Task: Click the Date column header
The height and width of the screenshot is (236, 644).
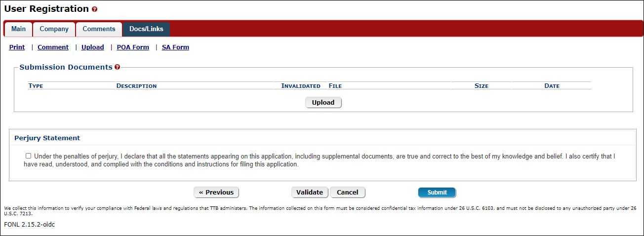Action: click(x=552, y=86)
